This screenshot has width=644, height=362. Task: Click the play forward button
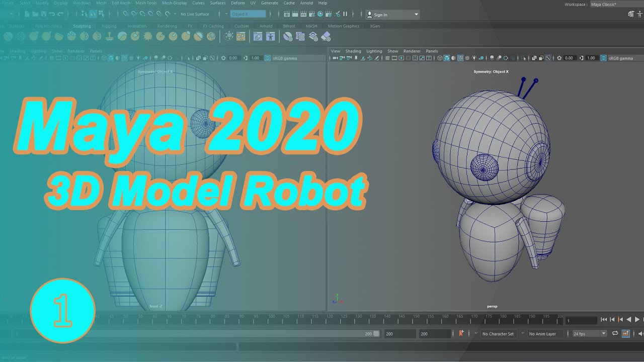point(637,319)
